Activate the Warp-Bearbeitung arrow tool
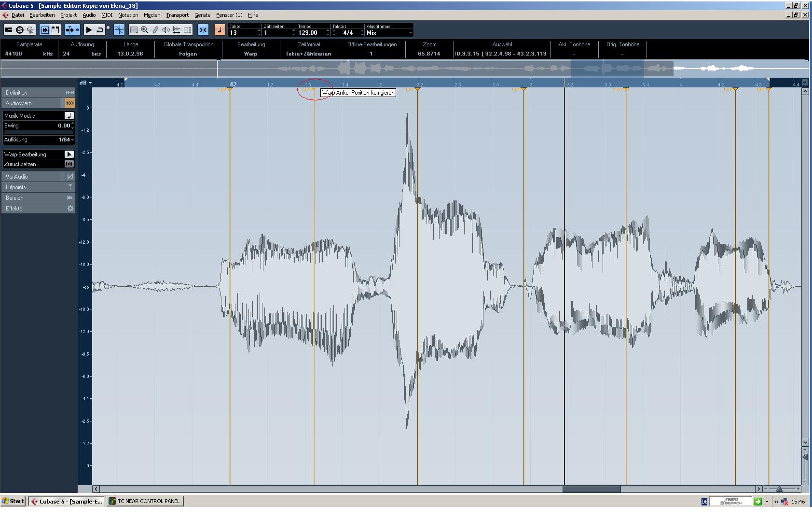 pos(69,154)
